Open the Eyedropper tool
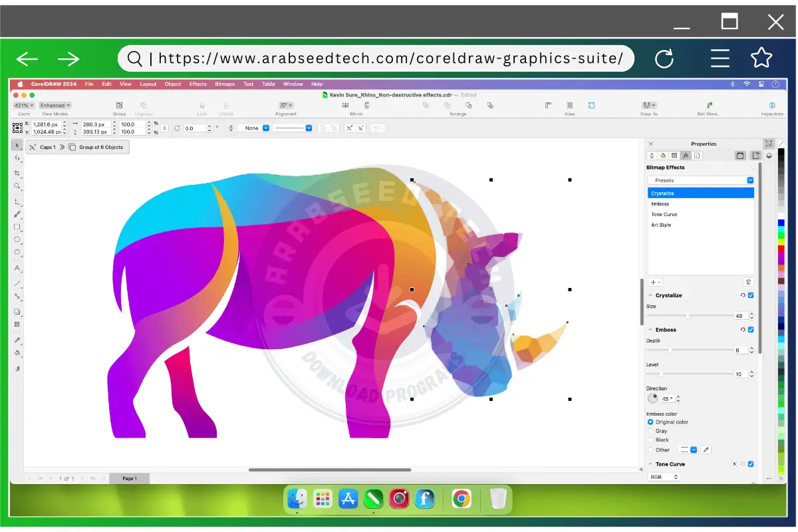The width and height of the screenshot is (798, 532). click(17, 339)
